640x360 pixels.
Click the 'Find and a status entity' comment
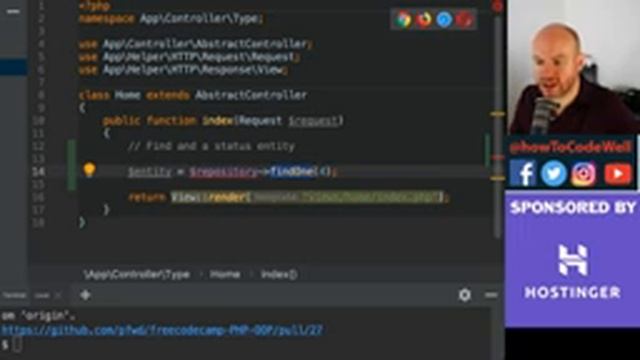pos(211,146)
